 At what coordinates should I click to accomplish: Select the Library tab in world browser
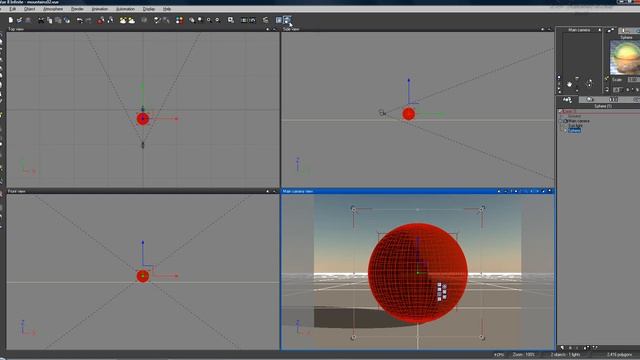tap(613, 100)
